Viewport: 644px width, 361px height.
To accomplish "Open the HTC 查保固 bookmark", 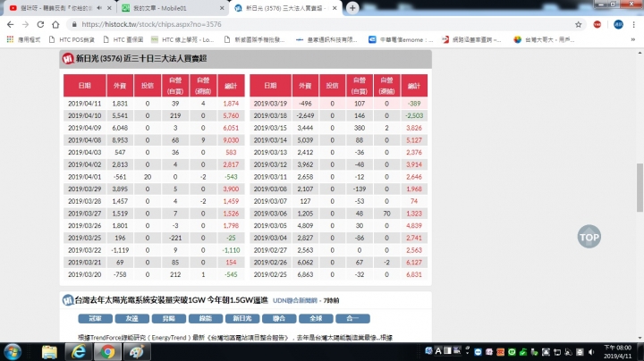I will [x=123, y=40].
